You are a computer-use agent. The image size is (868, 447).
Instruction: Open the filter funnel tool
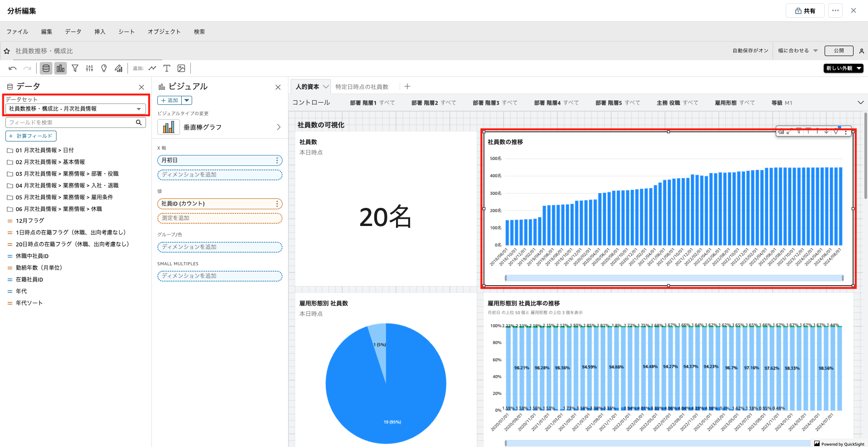click(75, 68)
